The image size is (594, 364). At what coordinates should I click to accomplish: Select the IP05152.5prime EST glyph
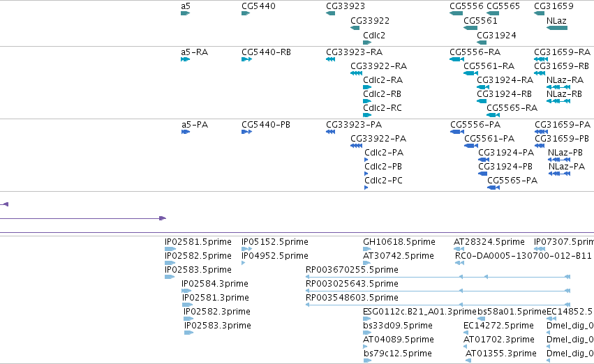pyautogui.click(x=246, y=249)
